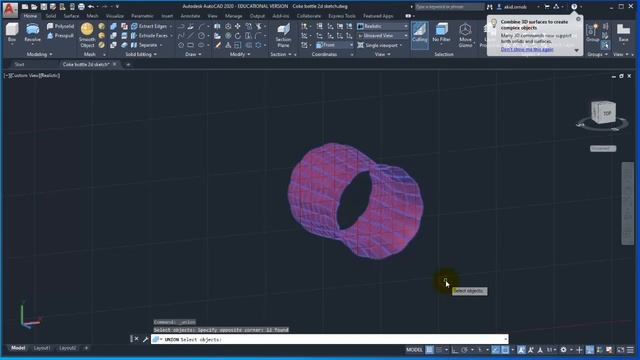Open the Visualize ribbon tab
640x360 pixels.
click(115, 16)
